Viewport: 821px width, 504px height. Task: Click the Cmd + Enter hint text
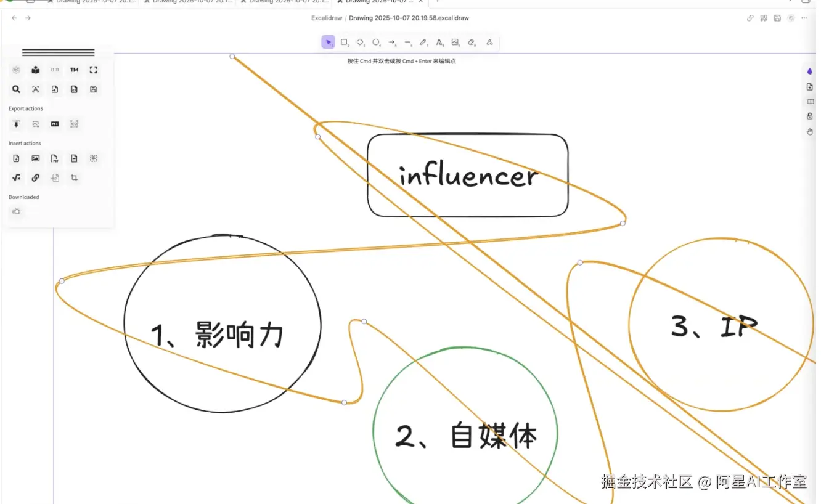pyautogui.click(x=402, y=61)
